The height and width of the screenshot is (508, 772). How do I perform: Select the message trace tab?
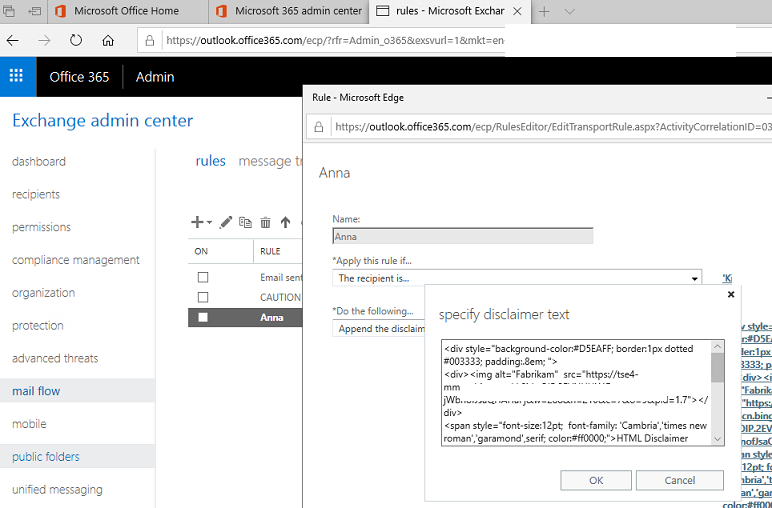coord(270,161)
